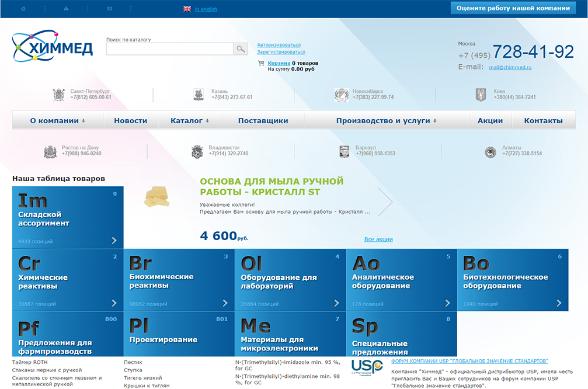Click the arrow on 'Химические реактивы' tile

click(114, 303)
